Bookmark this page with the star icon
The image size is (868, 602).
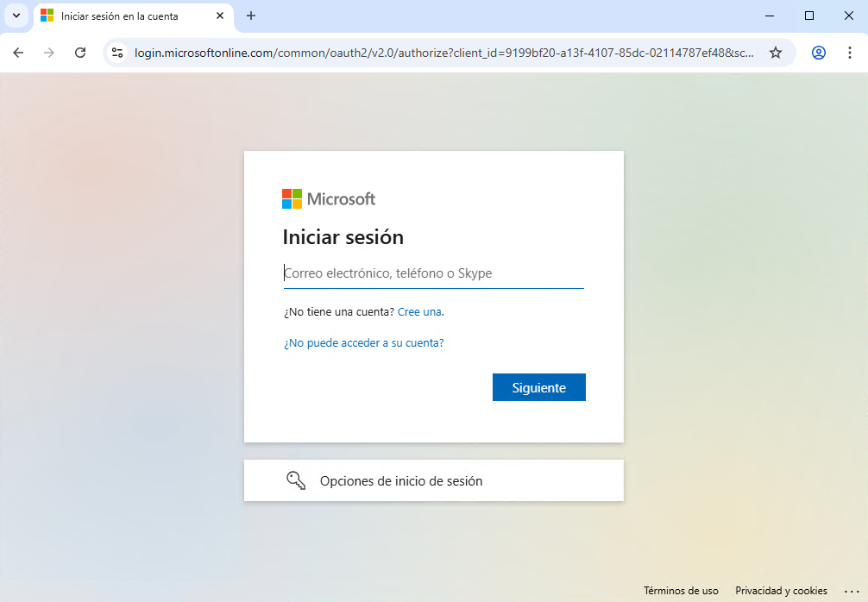tap(776, 53)
